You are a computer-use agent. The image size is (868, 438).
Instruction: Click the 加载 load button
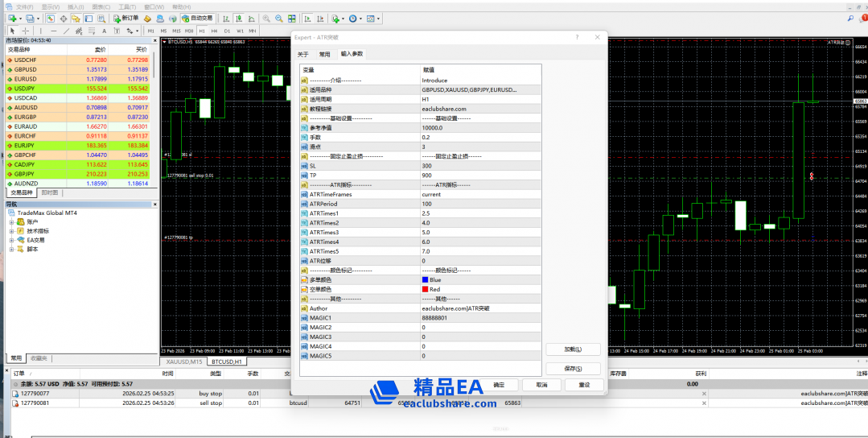(x=572, y=349)
